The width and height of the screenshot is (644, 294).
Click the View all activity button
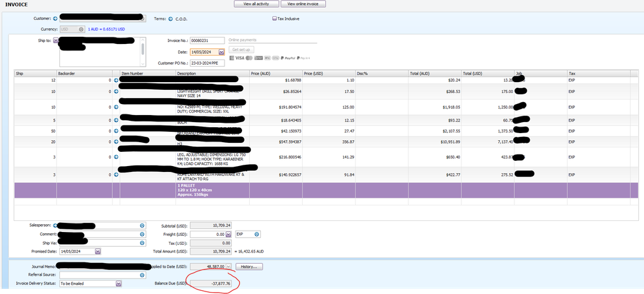(256, 4)
